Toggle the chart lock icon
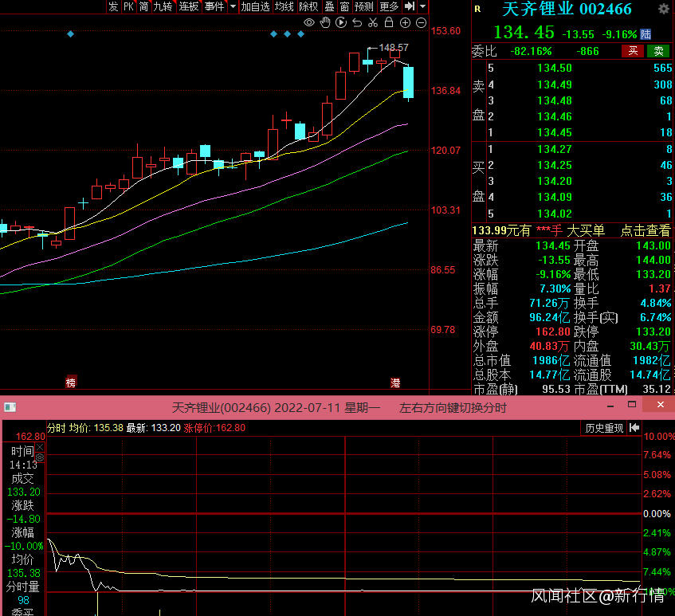The height and width of the screenshot is (616, 675). coord(389,22)
